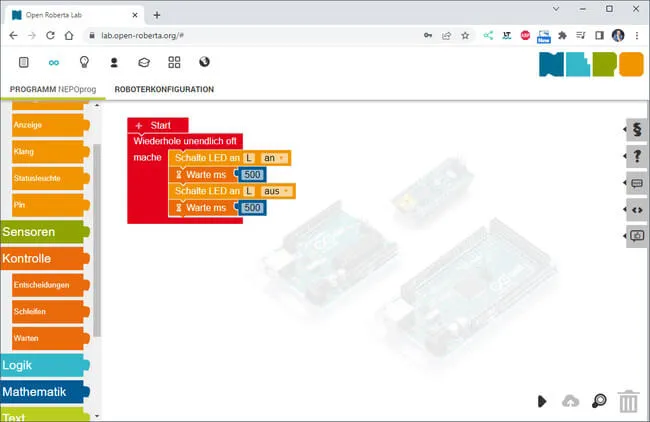Expand the Sensoren category
This screenshot has width=650, height=422.
44,232
